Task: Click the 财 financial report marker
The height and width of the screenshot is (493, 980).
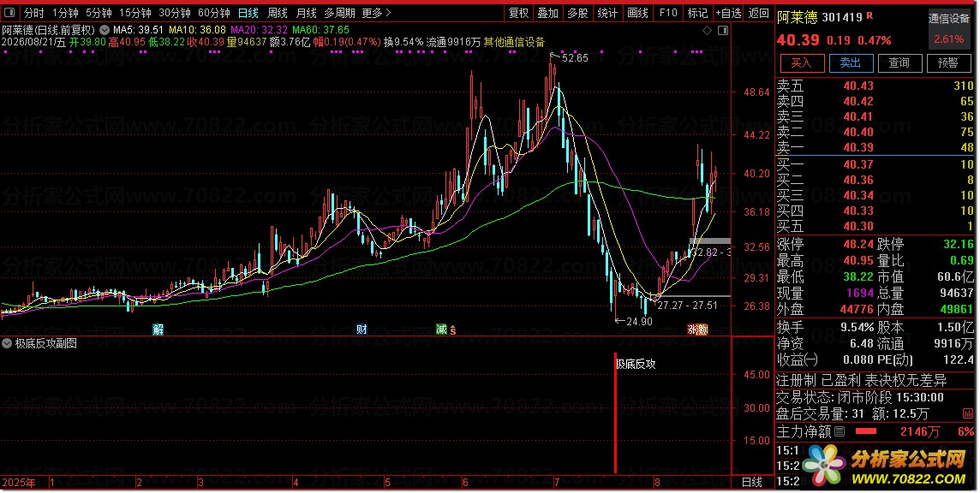Action: [362, 330]
